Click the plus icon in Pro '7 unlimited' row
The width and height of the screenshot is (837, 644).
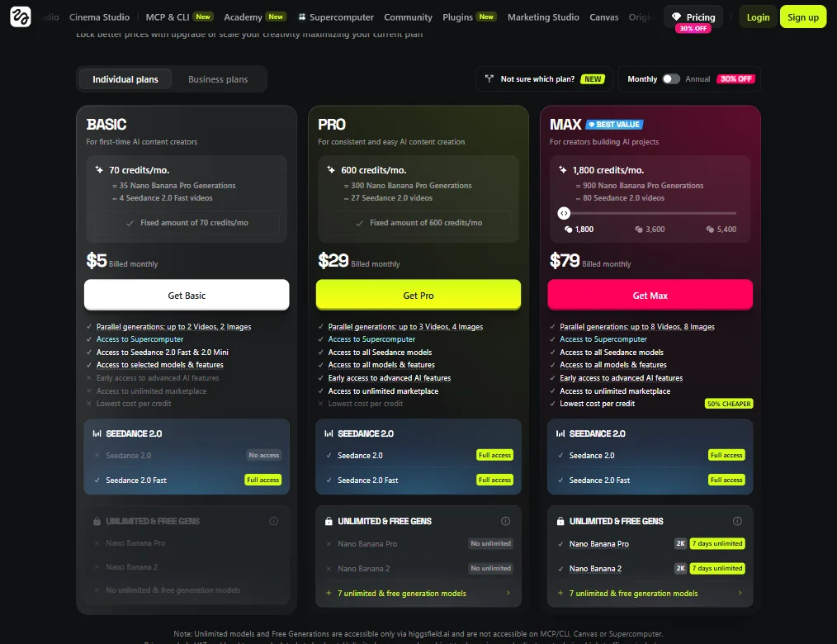pos(329,593)
